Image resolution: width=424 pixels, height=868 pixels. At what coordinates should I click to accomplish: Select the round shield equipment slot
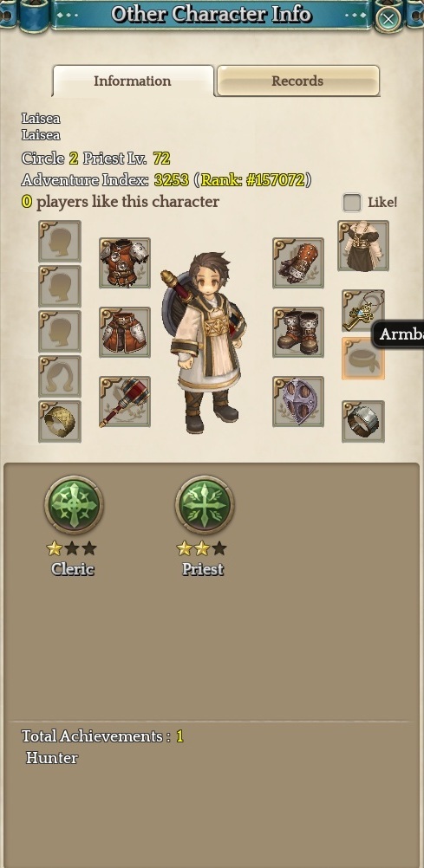pyautogui.click(x=298, y=401)
